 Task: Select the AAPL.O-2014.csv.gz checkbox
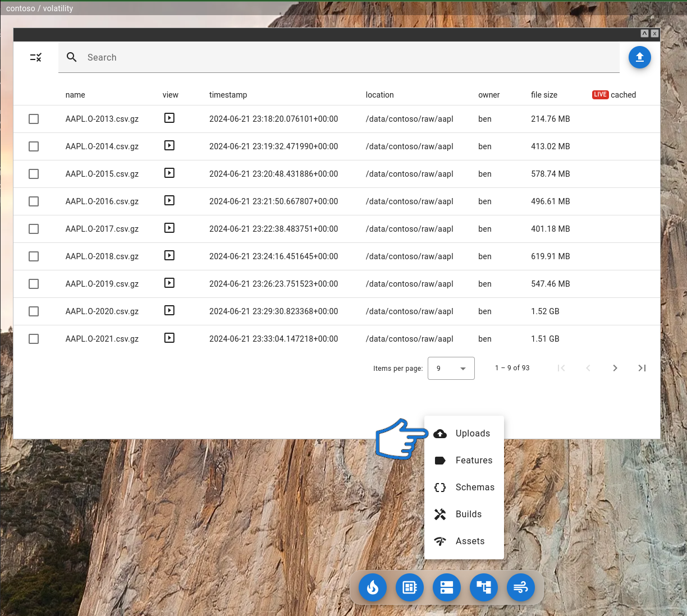[34, 146]
